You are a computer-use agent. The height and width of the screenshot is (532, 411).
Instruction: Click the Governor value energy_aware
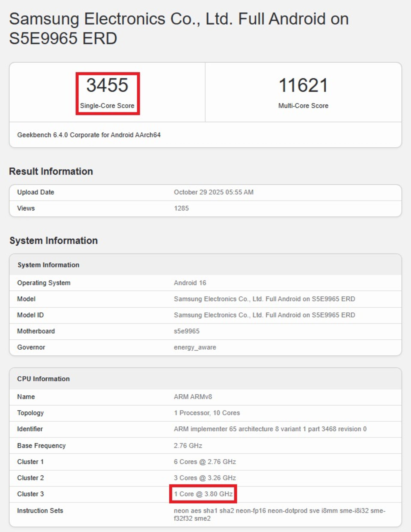(195, 347)
